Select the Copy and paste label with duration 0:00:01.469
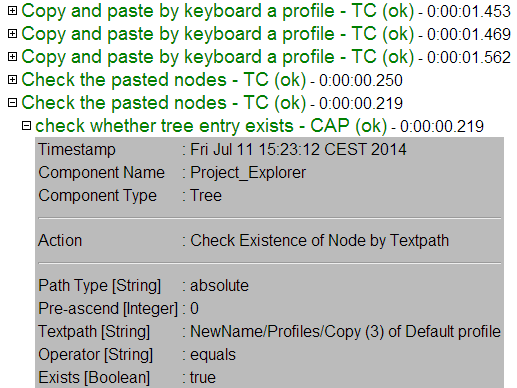 (218, 34)
